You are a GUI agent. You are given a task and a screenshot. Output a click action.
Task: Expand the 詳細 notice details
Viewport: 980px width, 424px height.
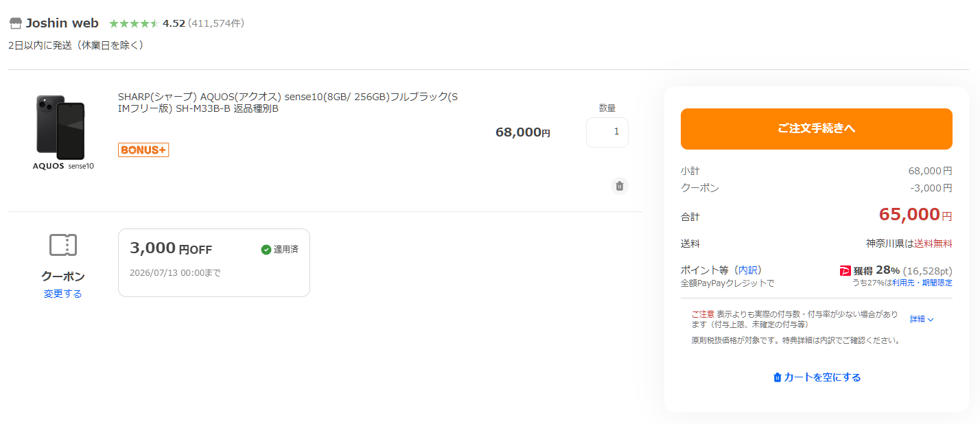(x=922, y=319)
